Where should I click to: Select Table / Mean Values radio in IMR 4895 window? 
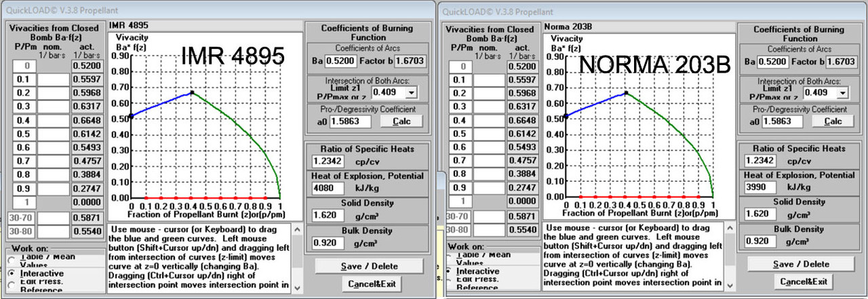point(12,261)
